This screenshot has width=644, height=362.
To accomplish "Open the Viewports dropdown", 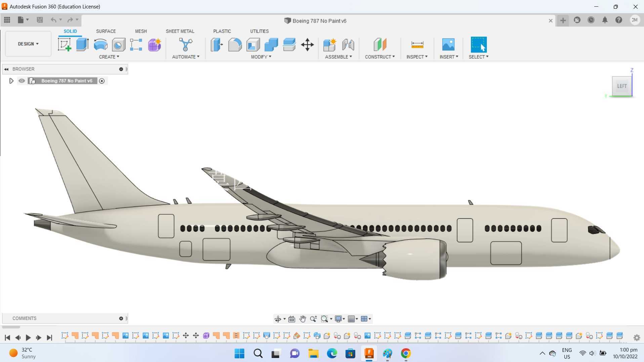I will point(366,319).
